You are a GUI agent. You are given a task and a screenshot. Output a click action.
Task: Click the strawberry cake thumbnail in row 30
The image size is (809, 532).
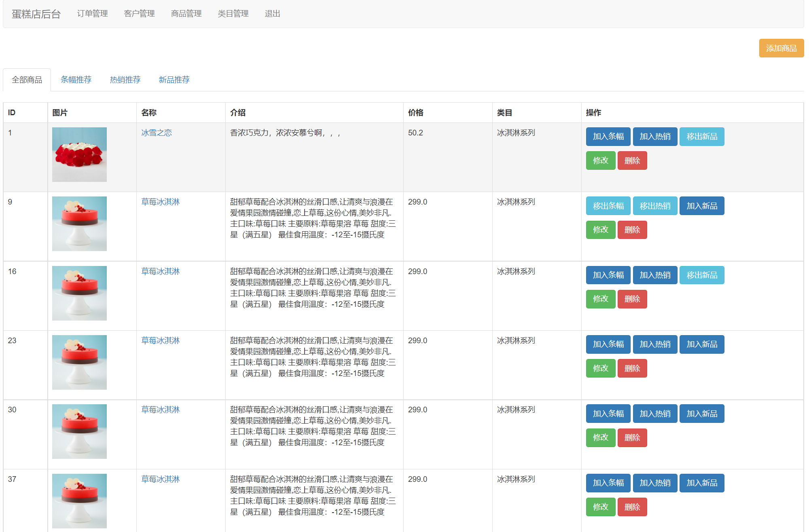79,431
